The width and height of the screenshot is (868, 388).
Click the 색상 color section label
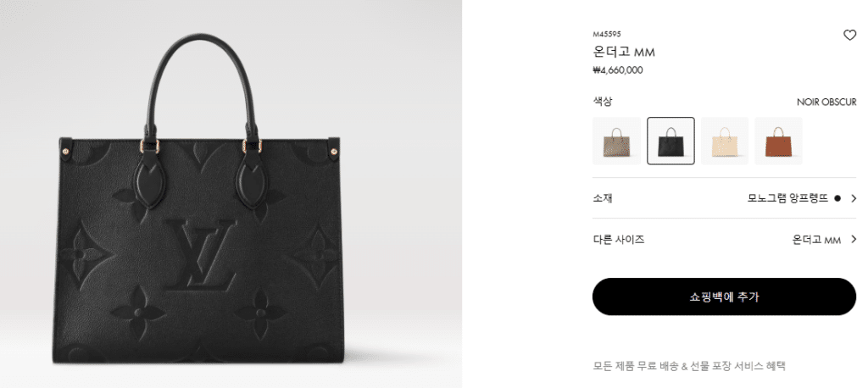(603, 102)
